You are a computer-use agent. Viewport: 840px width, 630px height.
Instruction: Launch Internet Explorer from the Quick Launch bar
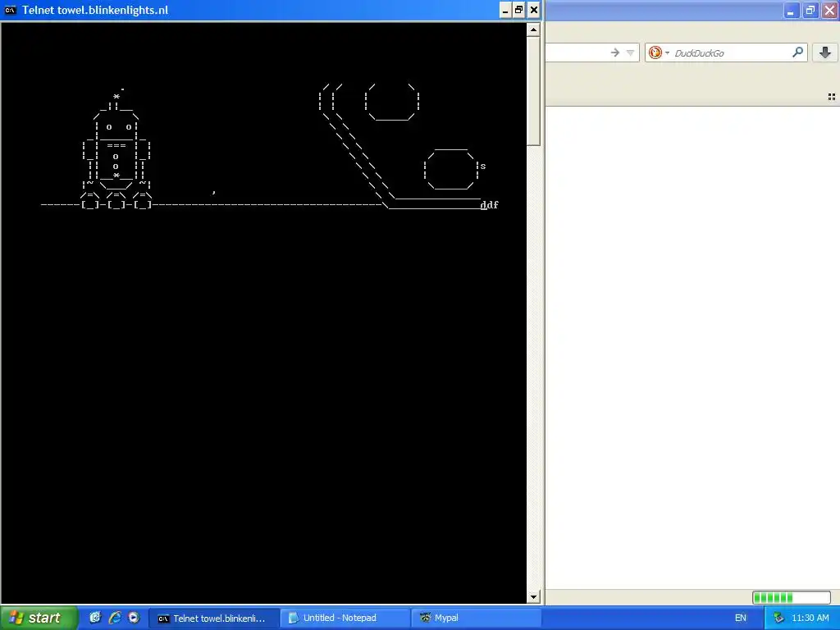point(115,618)
